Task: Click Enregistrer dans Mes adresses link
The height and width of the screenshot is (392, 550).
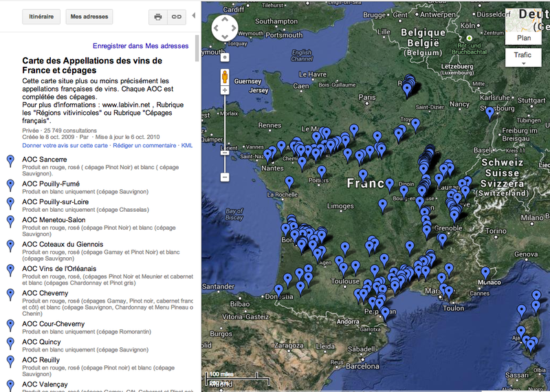Action: (x=140, y=46)
